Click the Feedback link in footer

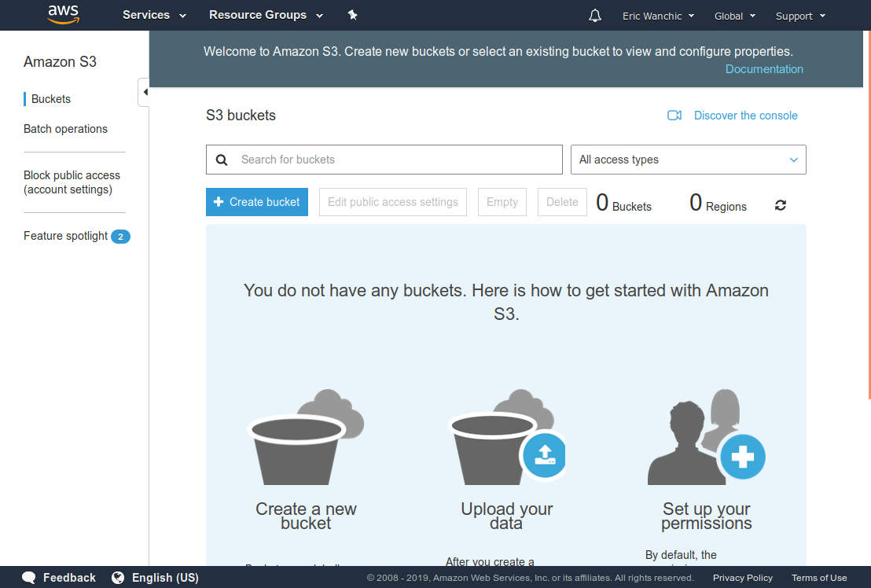(x=69, y=578)
